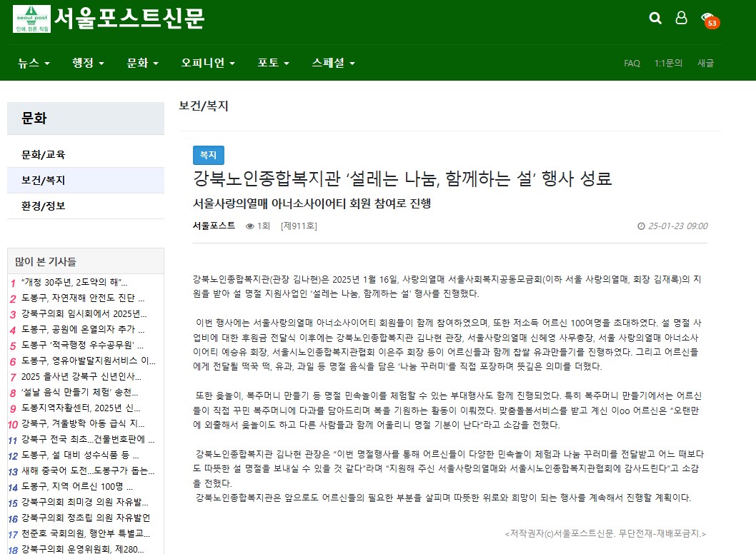
Task: Select 문화/교육 in the sidebar
Action: [x=44, y=155]
